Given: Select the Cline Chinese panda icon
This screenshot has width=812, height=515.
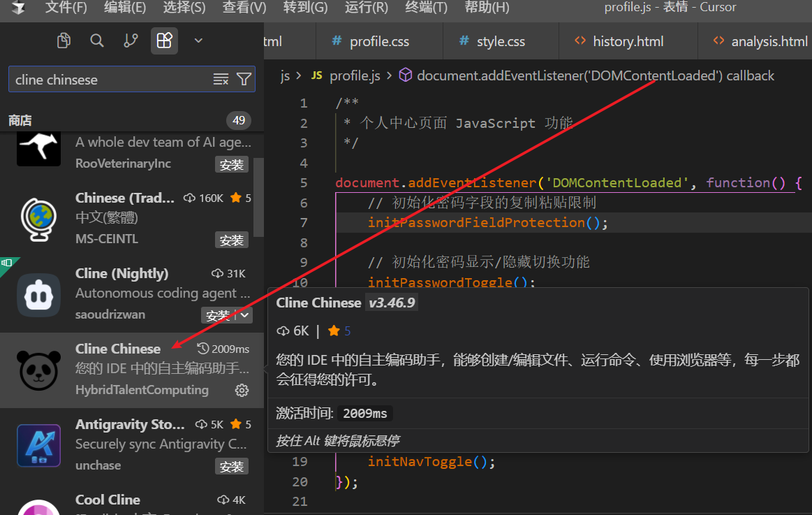Looking at the screenshot, I should coord(39,370).
